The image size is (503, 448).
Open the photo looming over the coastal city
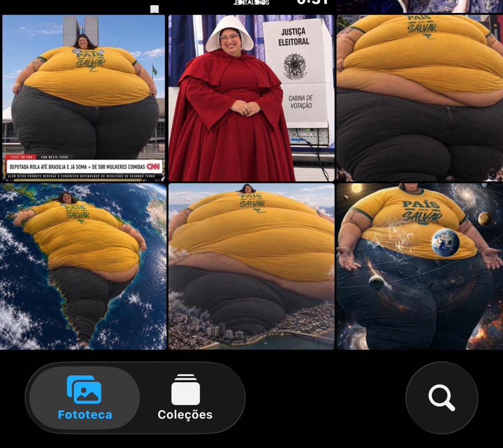point(251,267)
